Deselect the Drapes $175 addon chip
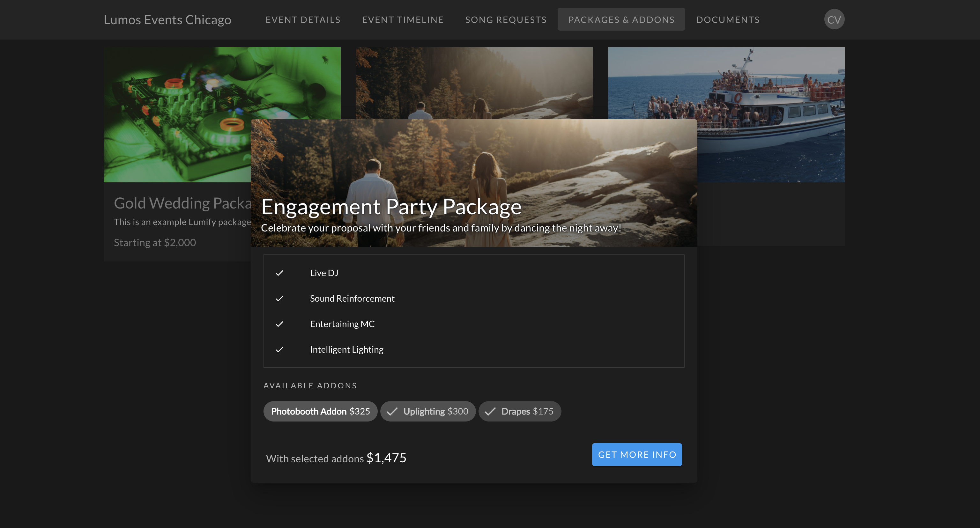 520,411
